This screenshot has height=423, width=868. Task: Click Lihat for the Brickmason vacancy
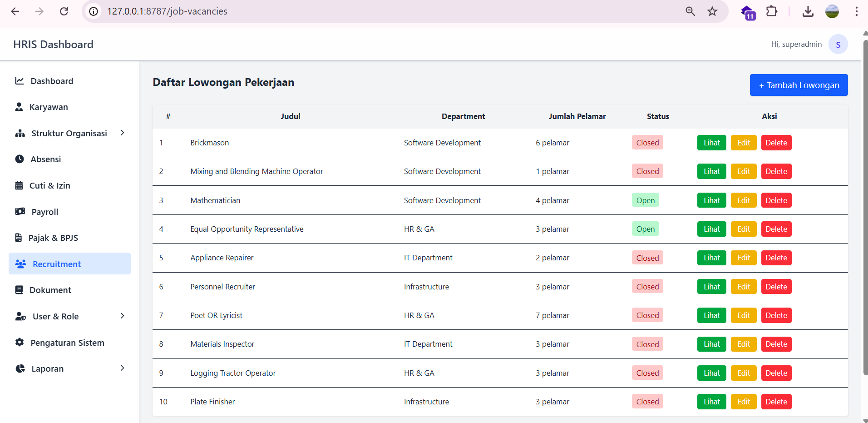711,143
